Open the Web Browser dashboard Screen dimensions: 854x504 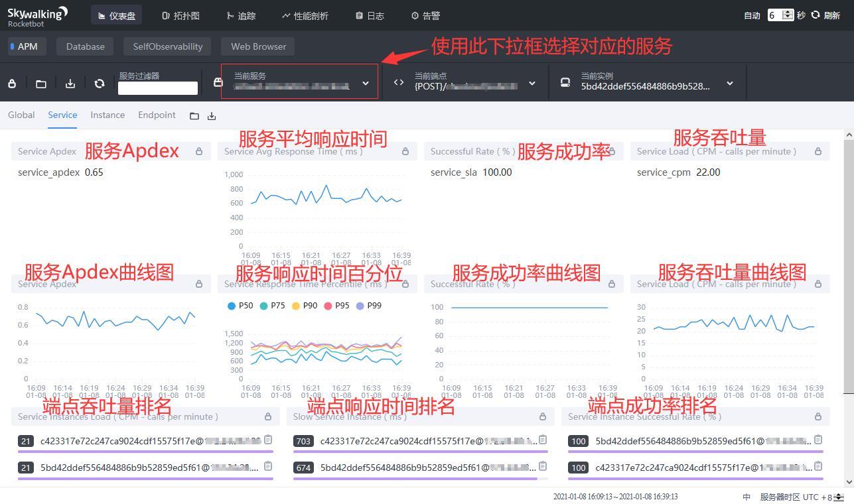pyautogui.click(x=257, y=46)
